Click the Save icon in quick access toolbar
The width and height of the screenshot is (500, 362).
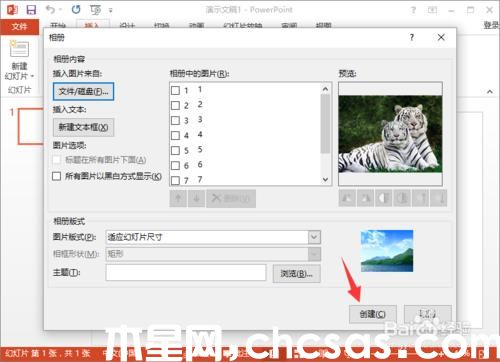[31, 9]
